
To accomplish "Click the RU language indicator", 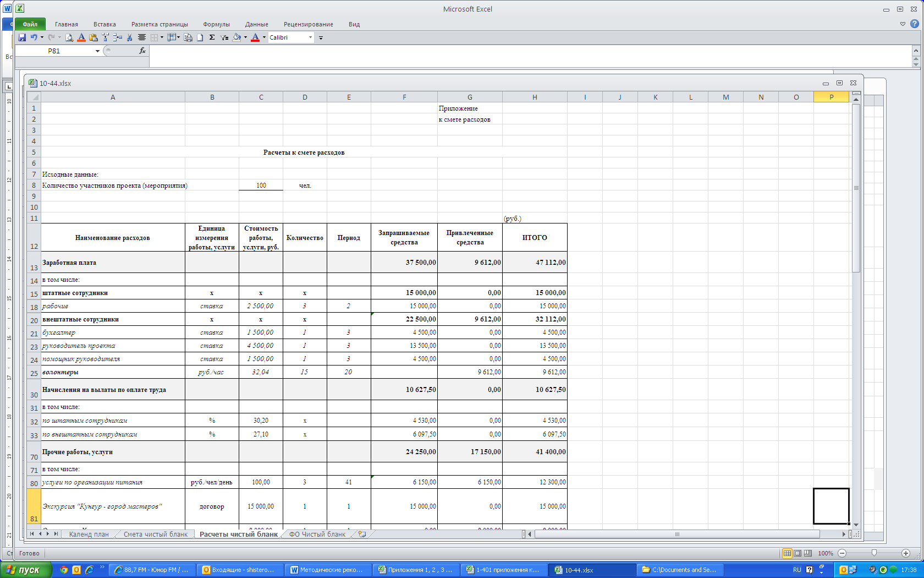I will [797, 570].
